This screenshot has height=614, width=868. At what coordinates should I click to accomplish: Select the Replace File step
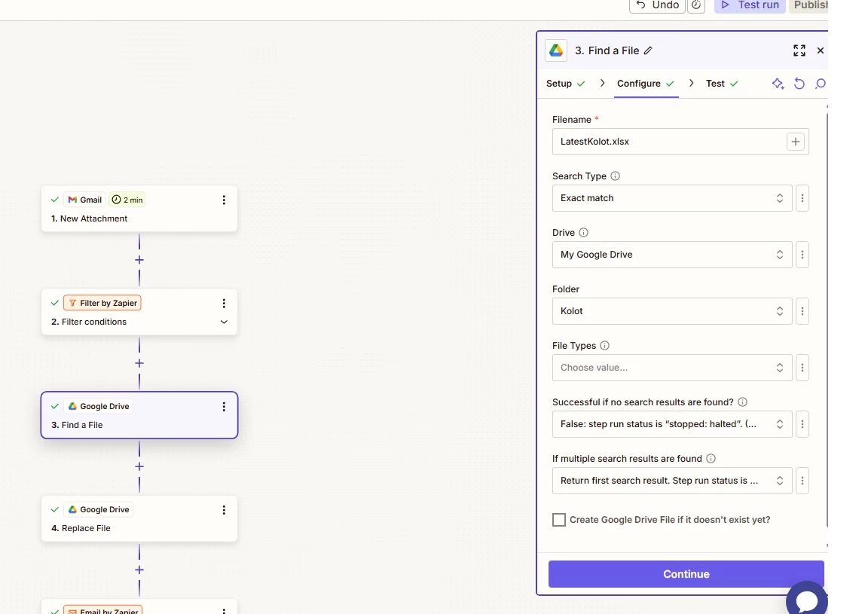pos(139,519)
